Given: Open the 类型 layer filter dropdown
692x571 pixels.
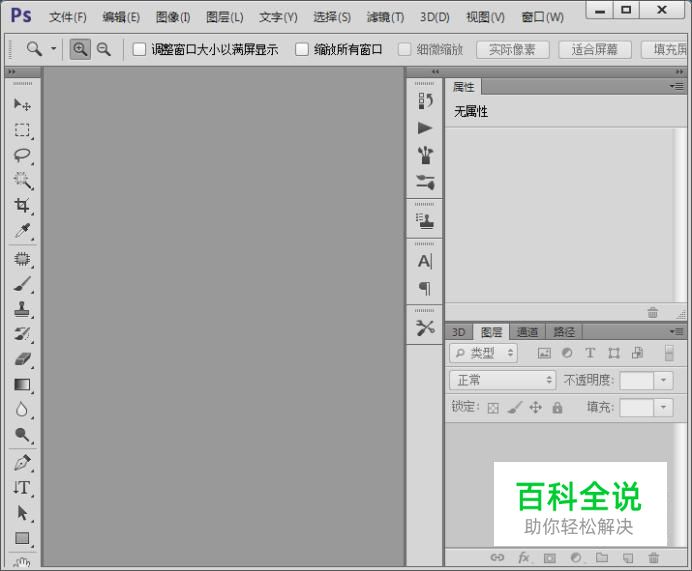Looking at the screenshot, I should pos(483,353).
